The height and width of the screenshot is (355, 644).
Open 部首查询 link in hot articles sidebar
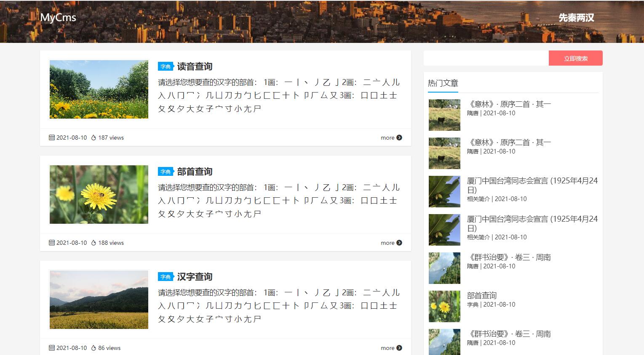pos(482,295)
